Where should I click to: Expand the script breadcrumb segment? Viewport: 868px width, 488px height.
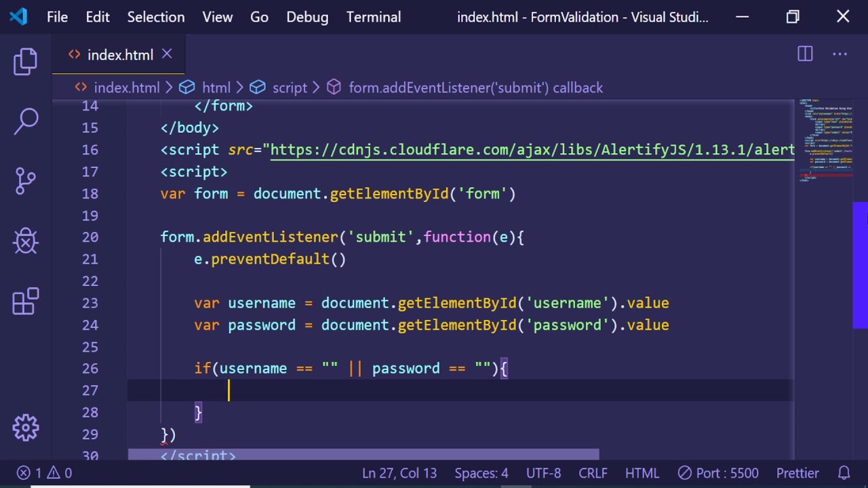pos(290,87)
